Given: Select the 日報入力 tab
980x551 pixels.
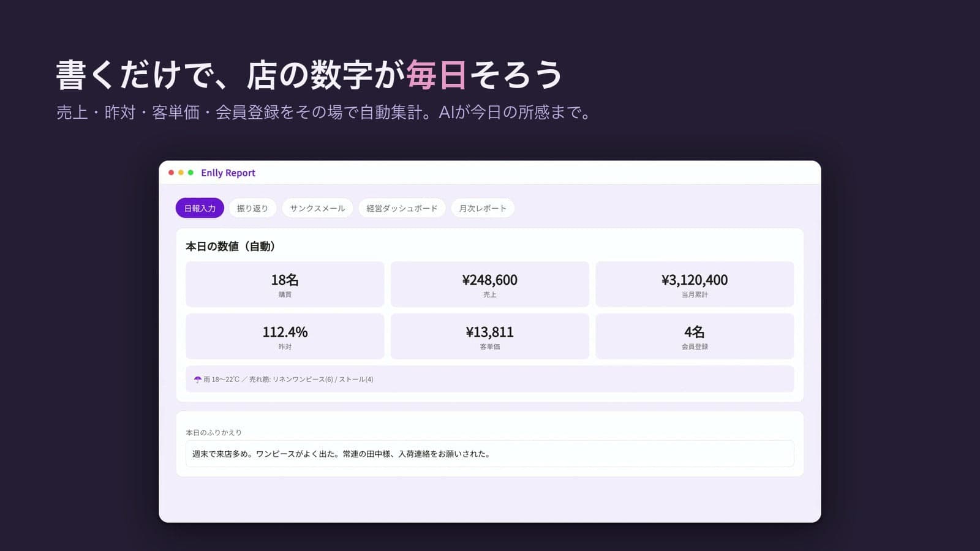Looking at the screenshot, I should point(200,208).
